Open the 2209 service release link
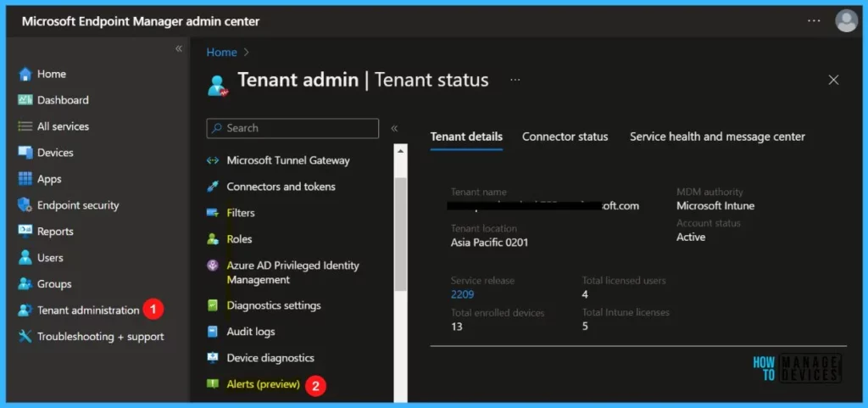The image size is (868, 408). click(462, 294)
